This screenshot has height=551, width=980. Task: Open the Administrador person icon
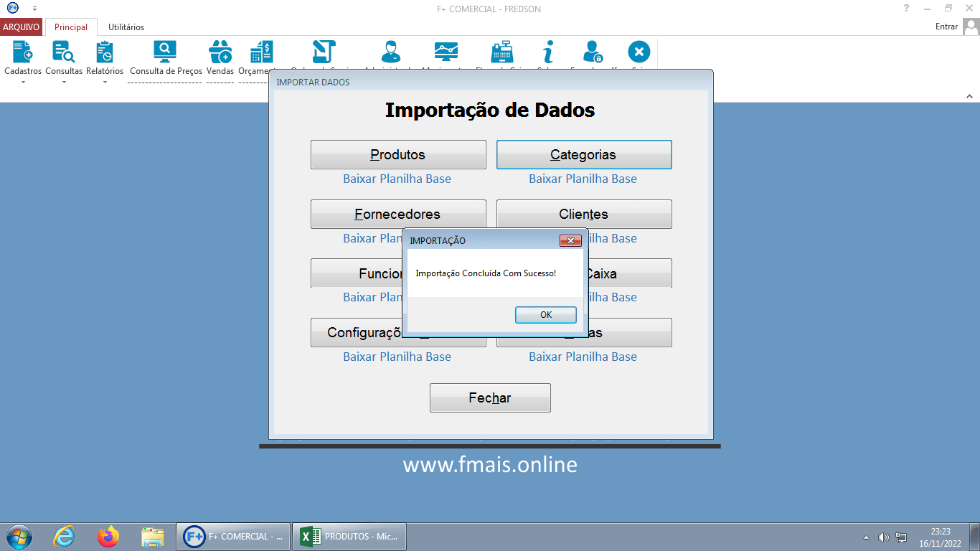(x=391, y=52)
